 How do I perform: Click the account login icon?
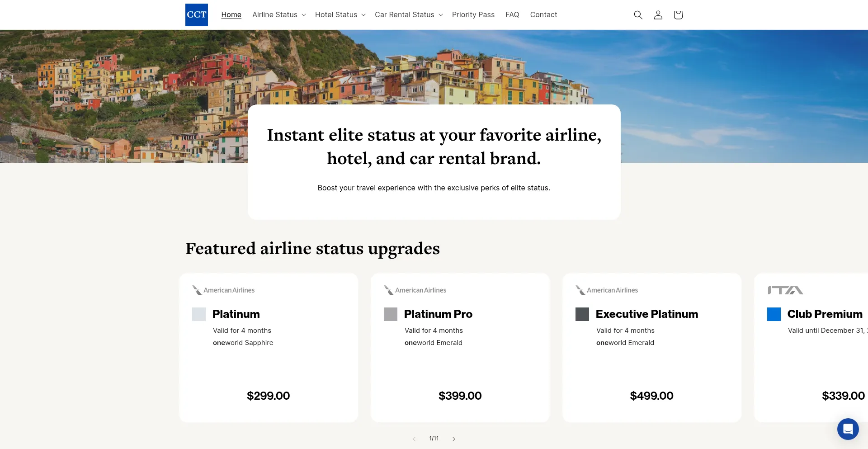coord(658,15)
